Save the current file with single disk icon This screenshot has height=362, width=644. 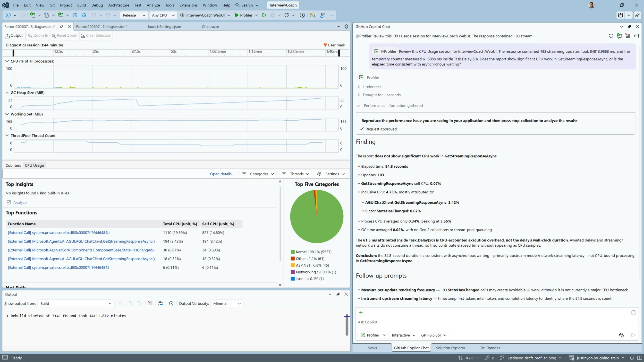[75, 15]
